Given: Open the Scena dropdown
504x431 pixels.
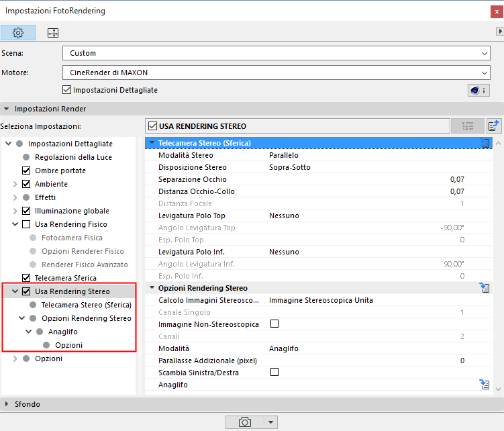Looking at the screenshot, I should [x=276, y=53].
